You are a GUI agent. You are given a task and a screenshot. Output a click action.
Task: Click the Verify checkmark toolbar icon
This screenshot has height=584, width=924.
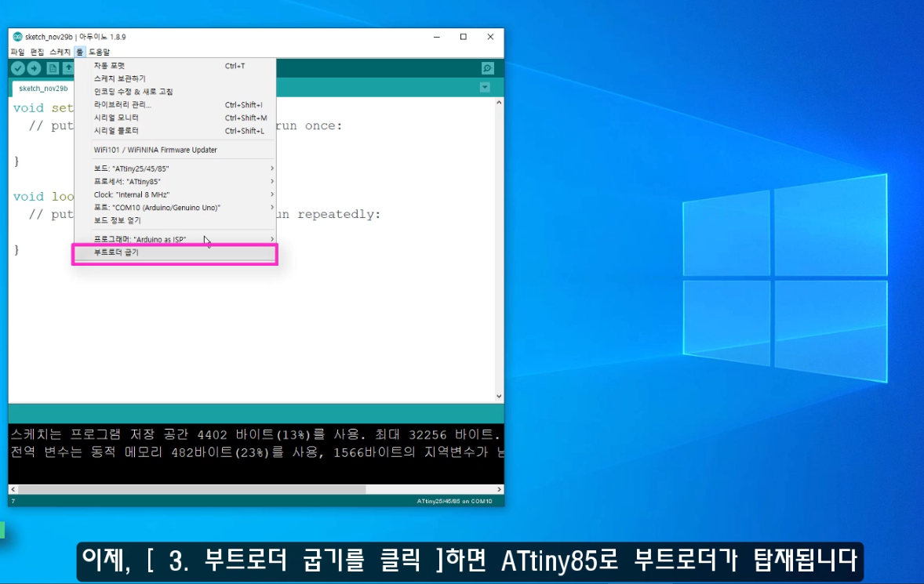point(18,68)
